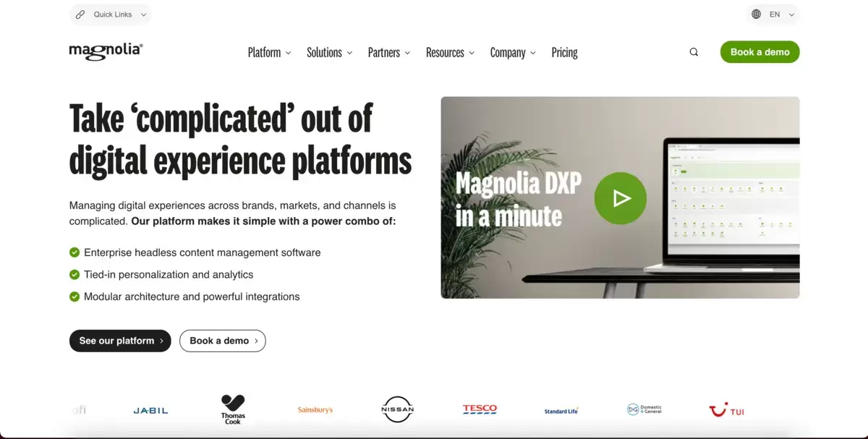Click outlined Book a demo button

pyautogui.click(x=223, y=341)
